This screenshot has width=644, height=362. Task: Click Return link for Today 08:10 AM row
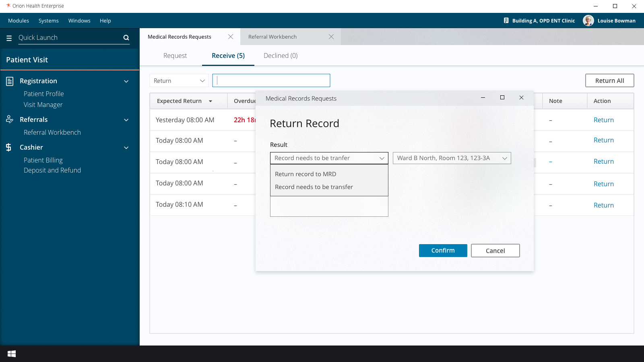pyautogui.click(x=604, y=205)
